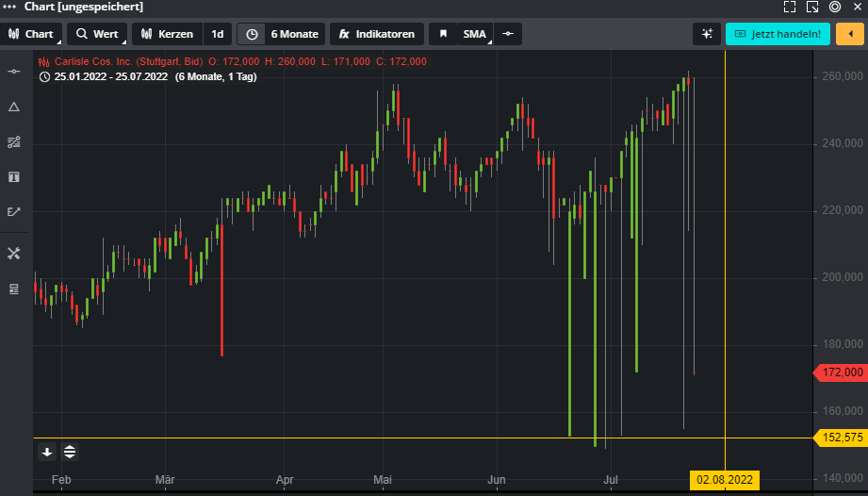868x496 pixels.
Task: Click the (6 Monate, 1 Tag) label
Action: (x=216, y=76)
